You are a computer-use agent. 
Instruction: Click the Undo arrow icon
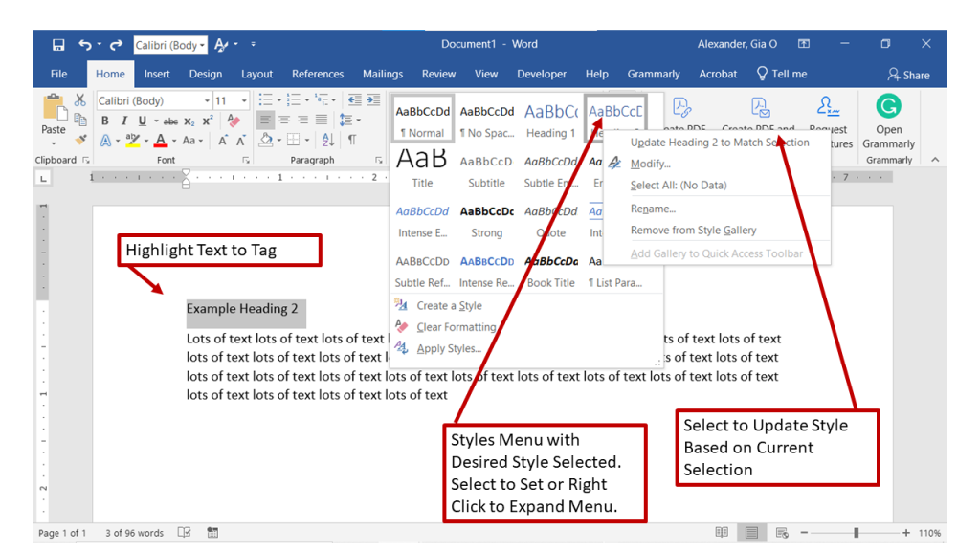tap(85, 45)
